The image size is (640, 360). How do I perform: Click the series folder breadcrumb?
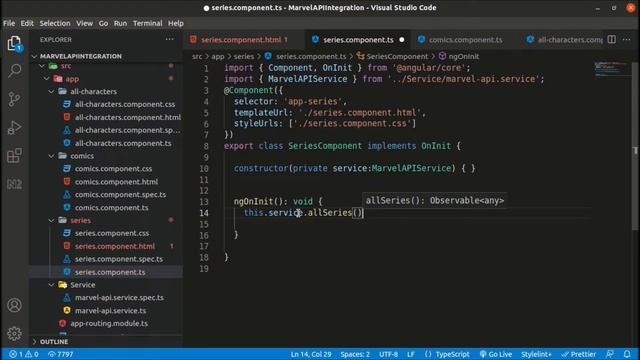[x=243, y=56]
